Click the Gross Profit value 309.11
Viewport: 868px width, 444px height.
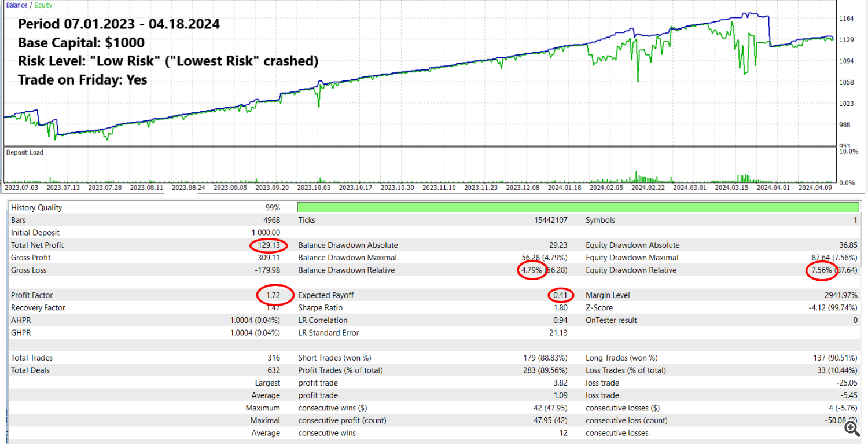[269, 258]
